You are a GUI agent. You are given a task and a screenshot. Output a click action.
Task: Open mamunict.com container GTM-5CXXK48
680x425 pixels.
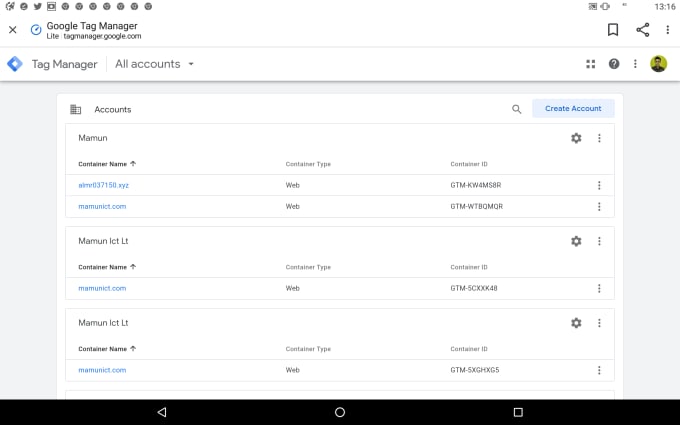pos(102,288)
